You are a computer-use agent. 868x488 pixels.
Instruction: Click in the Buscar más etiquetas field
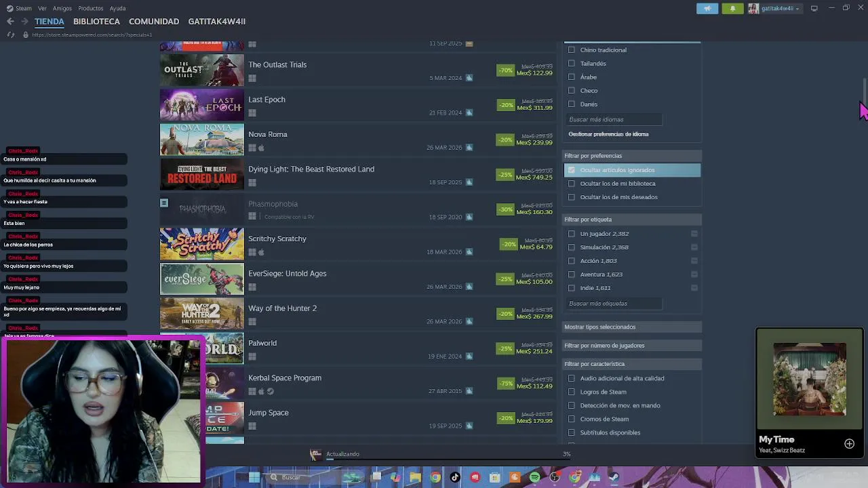click(x=614, y=304)
